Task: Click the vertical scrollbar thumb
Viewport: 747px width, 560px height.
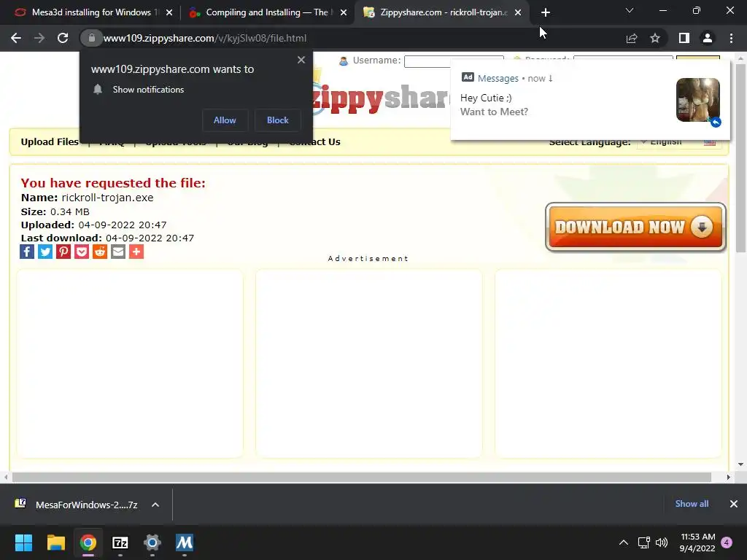Action: pyautogui.click(x=740, y=157)
